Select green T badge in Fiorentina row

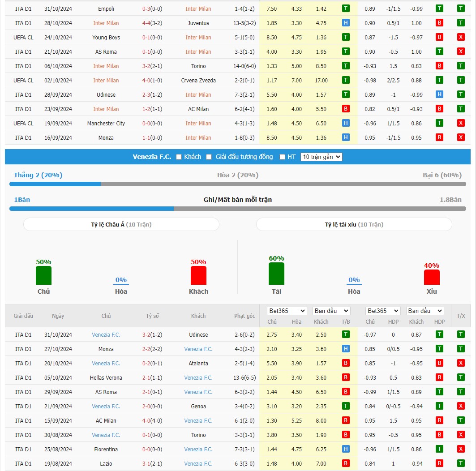pos(439,449)
